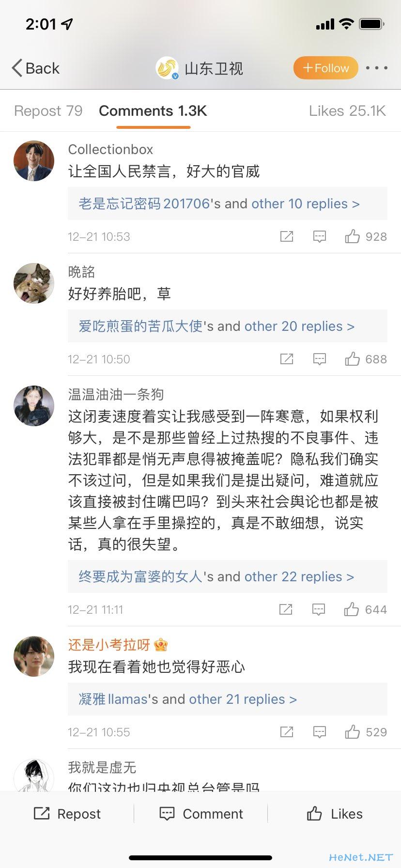Tap thumbs-up on the 644 likes comment
Image resolution: width=401 pixels, height=868 pixels.
351,609
